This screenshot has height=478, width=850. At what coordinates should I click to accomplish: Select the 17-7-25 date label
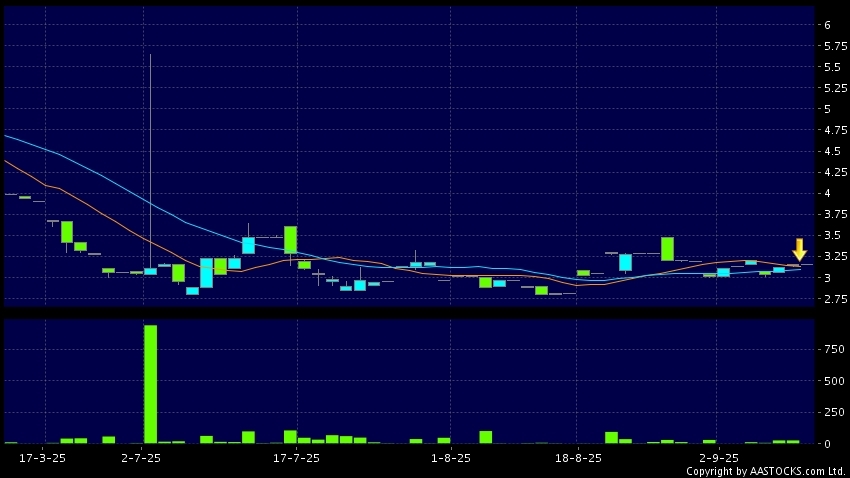[297, 458]
